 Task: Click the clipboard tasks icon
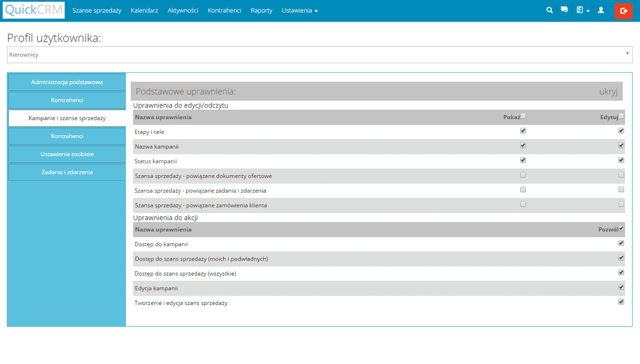[x=580, y=10]
